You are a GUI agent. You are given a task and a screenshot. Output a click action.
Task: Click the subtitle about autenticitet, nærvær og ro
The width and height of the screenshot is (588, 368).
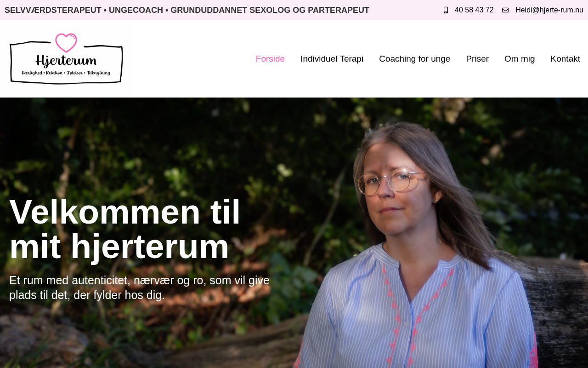point(139,287)
